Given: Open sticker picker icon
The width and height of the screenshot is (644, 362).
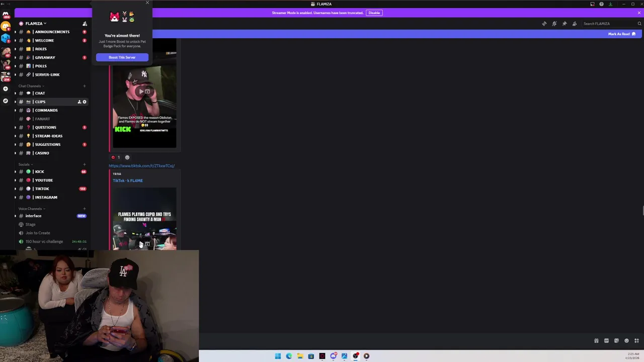Looking at the screenshot, I should click(x=616, y=341).
